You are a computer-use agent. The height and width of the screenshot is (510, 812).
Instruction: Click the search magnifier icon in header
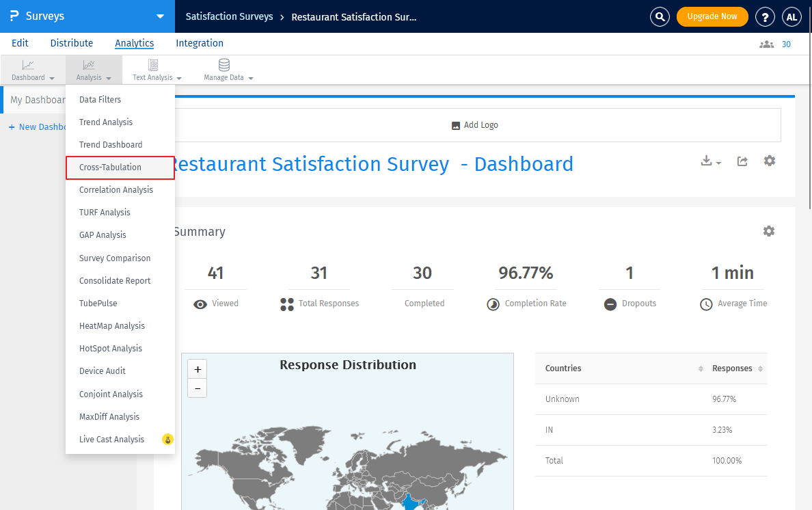pyautogui.click(x=660, y=17)
